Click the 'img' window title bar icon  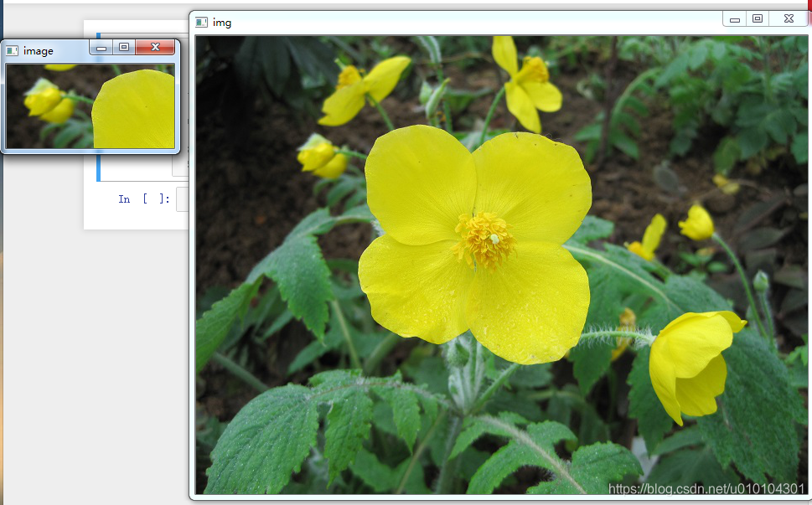[x=201, y=23]
